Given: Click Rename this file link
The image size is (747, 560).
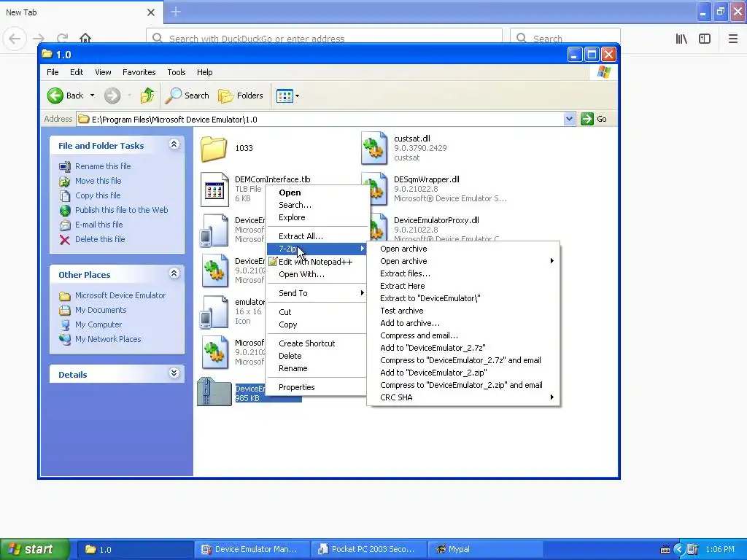Looking at the screenshot, I should click(103, 166).
